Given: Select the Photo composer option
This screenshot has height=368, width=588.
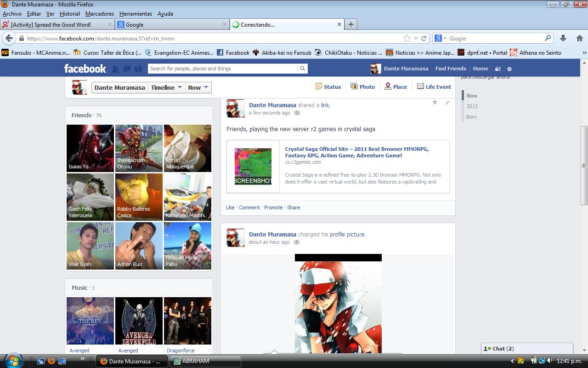Looking at the screenshot, I should [x=362, y=86].
